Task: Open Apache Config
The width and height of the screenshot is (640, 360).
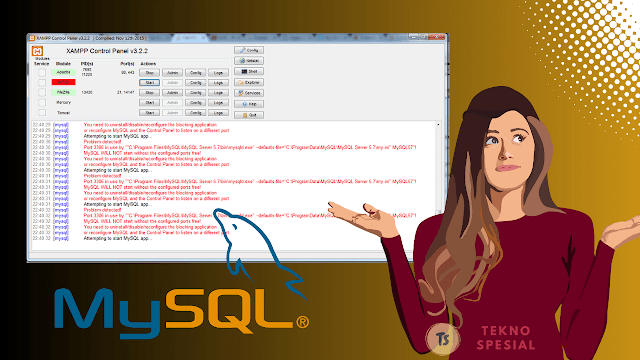Action: point(196,73)
